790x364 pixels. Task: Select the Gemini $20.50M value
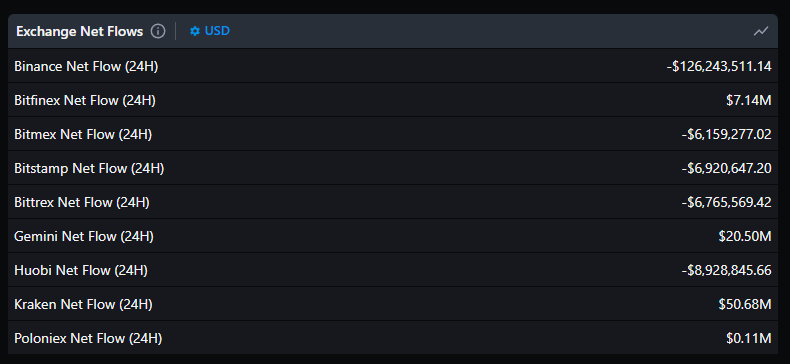pos(745,236)
